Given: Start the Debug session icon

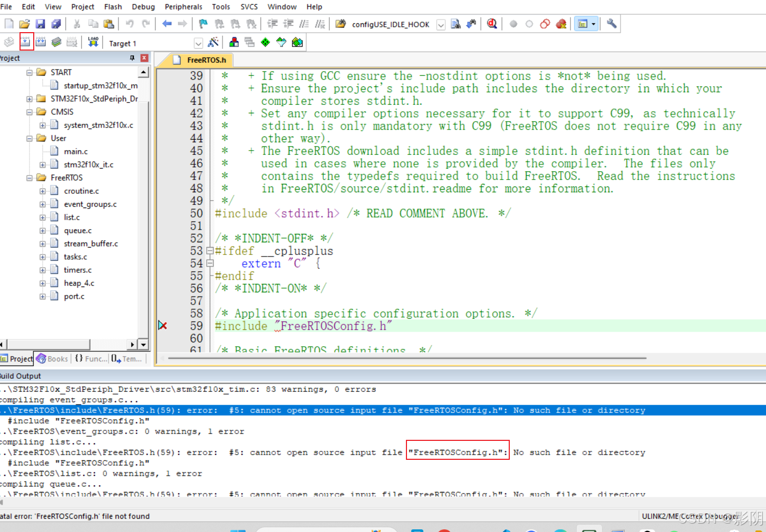Looking at the screenshot, I should tap(492, 24).
